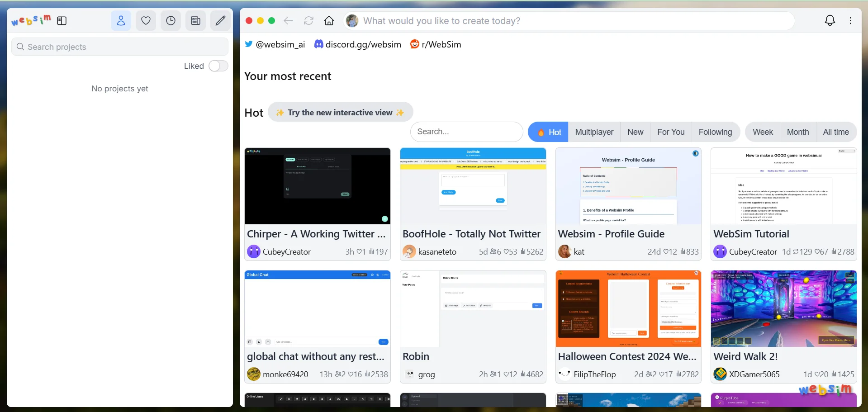Viewport: 868px width, 412px height.
Task: Toggle the sidebar panel icon
Action: (x=62, y=21)
